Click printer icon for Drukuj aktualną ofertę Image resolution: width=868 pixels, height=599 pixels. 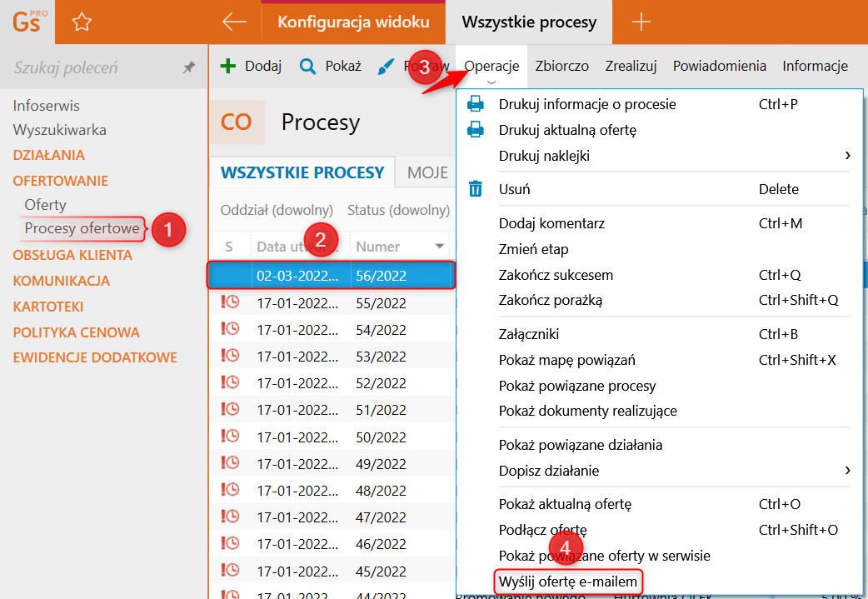476,130
